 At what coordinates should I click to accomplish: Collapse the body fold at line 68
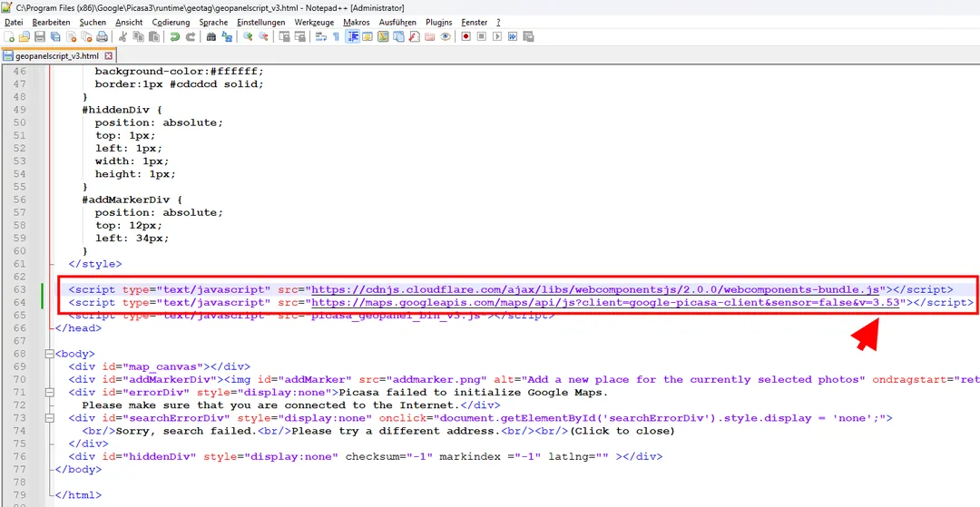(x=49, y=354)
